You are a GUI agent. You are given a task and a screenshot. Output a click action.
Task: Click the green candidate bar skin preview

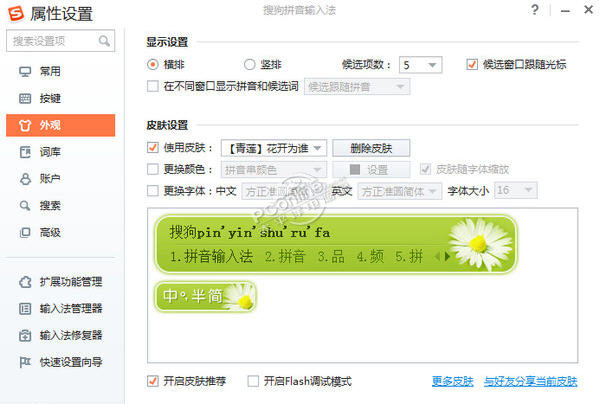click(336, 244)
